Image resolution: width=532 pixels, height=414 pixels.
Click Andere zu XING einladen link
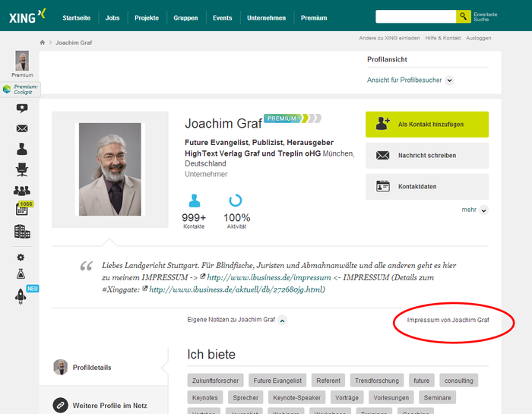(389, 38)
